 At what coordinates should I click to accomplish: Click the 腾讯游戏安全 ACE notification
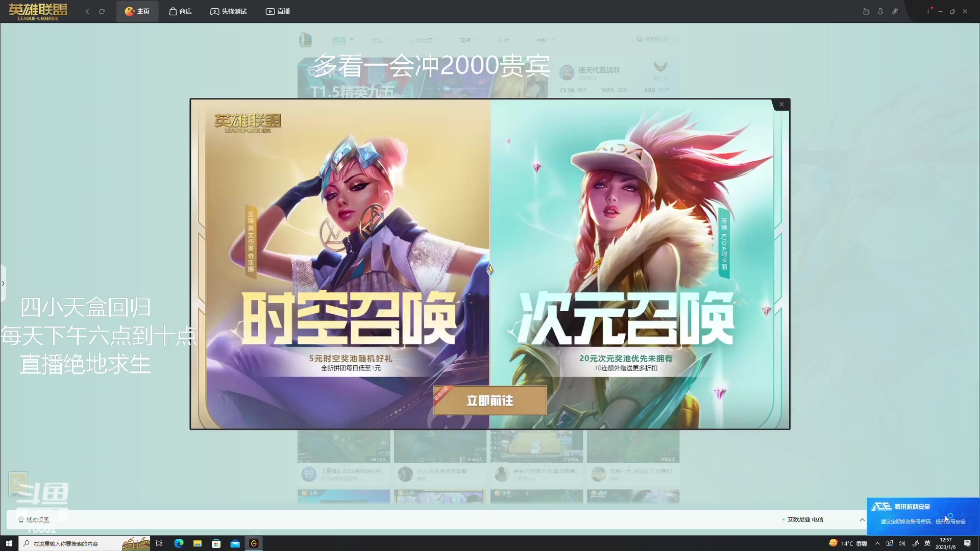coord(923,516)
